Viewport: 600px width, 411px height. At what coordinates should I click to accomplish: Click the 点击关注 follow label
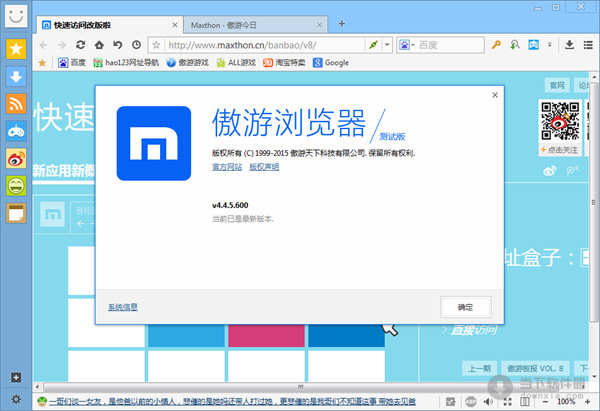pyautogui.click(x=559, y=150)
